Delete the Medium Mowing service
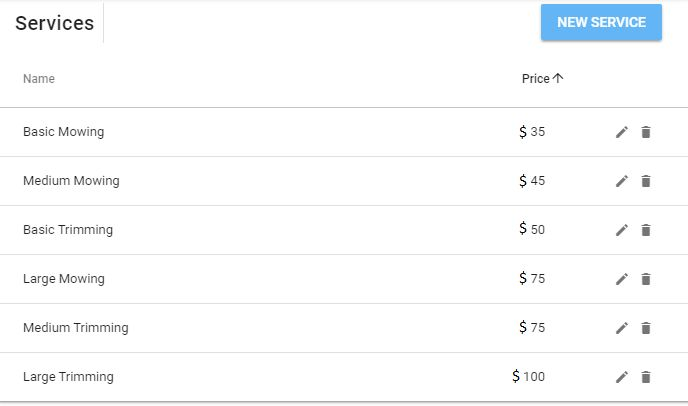The image size is (688, 406). tap(646, 181)
